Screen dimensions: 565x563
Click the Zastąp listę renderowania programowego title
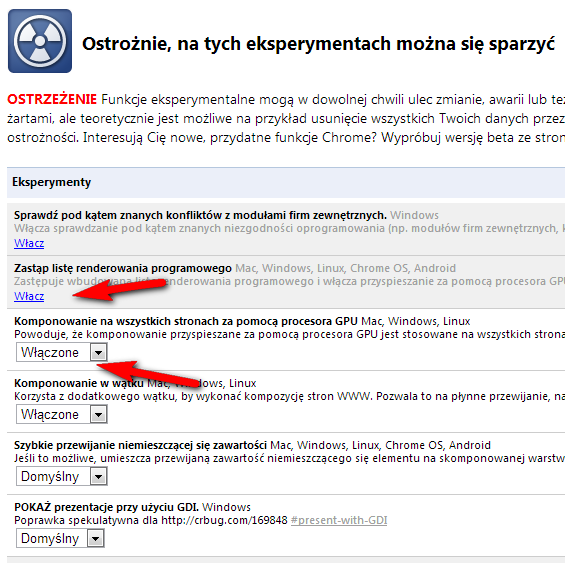click(x=123, y=268)
